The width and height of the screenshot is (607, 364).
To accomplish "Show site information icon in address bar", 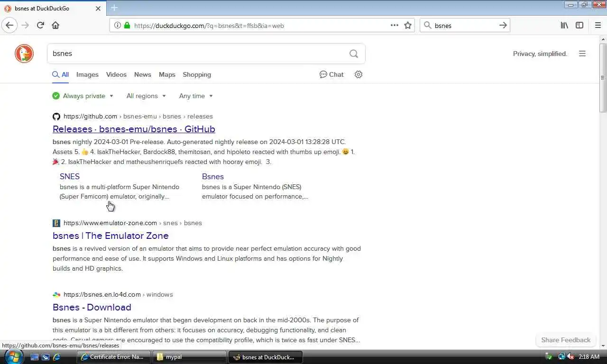I will point(117,25).
